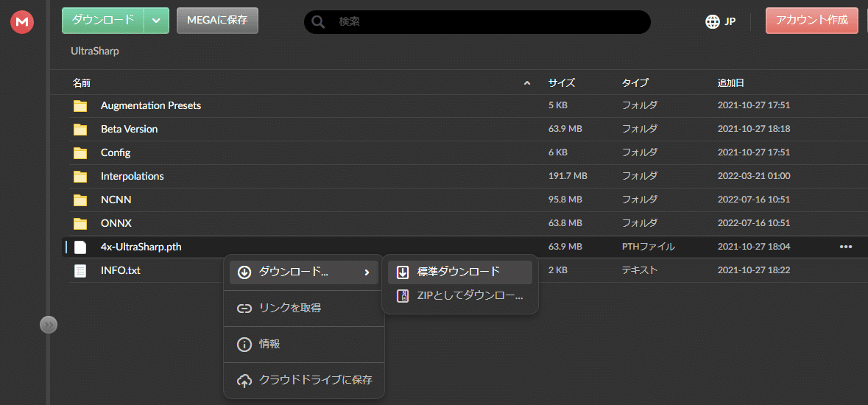
Task: Sort by the 追加日 column header
Action: (731, 84)
